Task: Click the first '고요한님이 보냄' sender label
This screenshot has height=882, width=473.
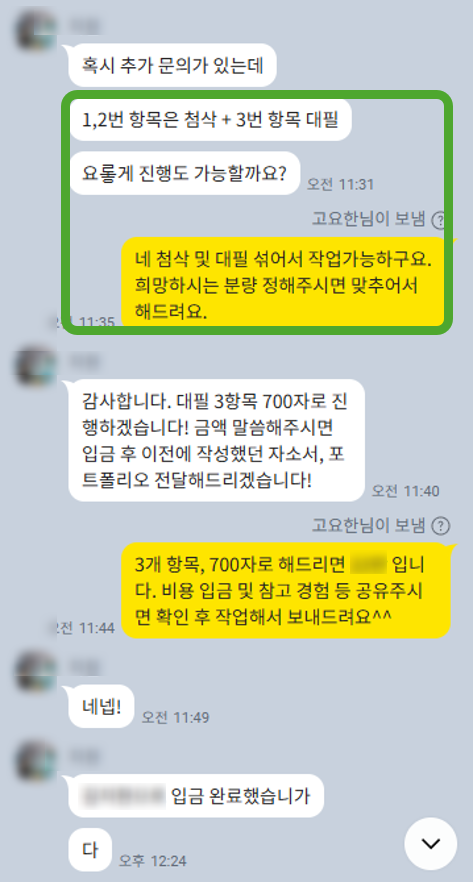Action: click(368, 219)
